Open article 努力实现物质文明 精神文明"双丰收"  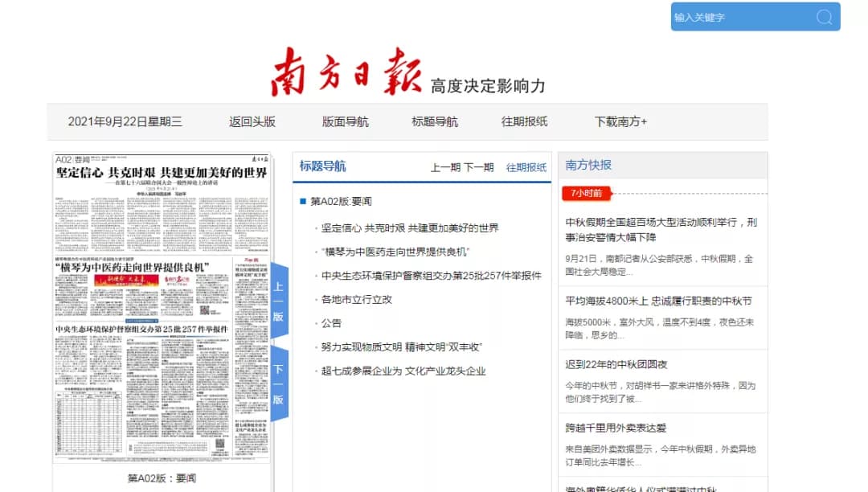[x=402, y=347]
